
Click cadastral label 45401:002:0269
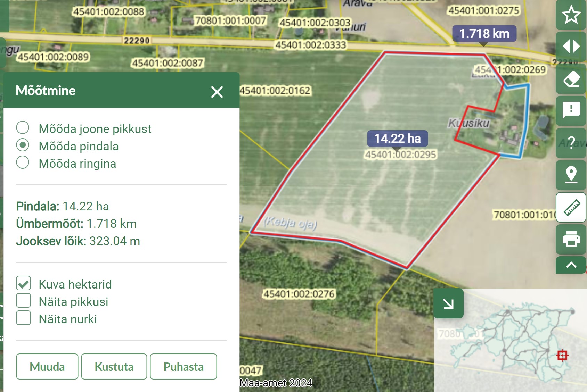point(510,70)
